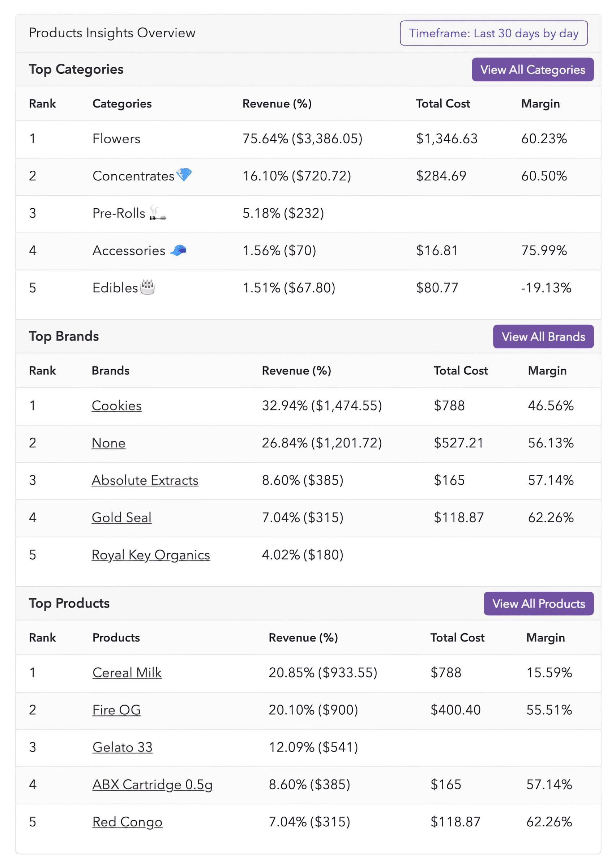
Task: Click the View All Brands button
Action: (x=543, y=336)
